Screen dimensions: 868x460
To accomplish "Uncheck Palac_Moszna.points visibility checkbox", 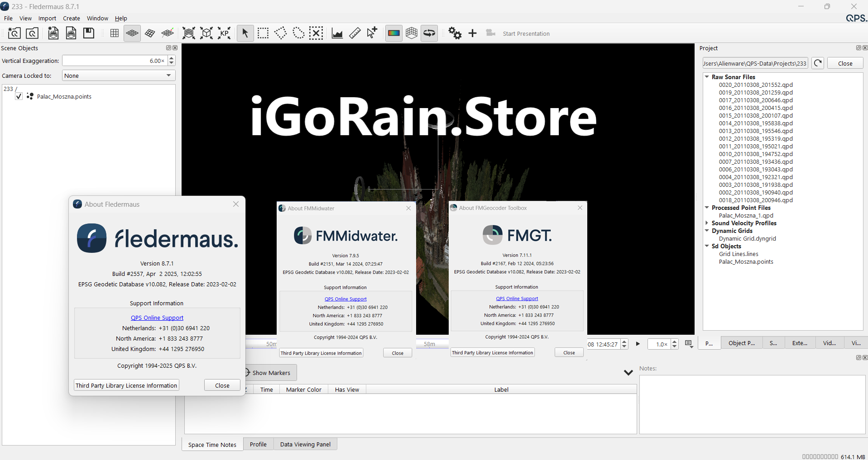I will coord(19,96).
